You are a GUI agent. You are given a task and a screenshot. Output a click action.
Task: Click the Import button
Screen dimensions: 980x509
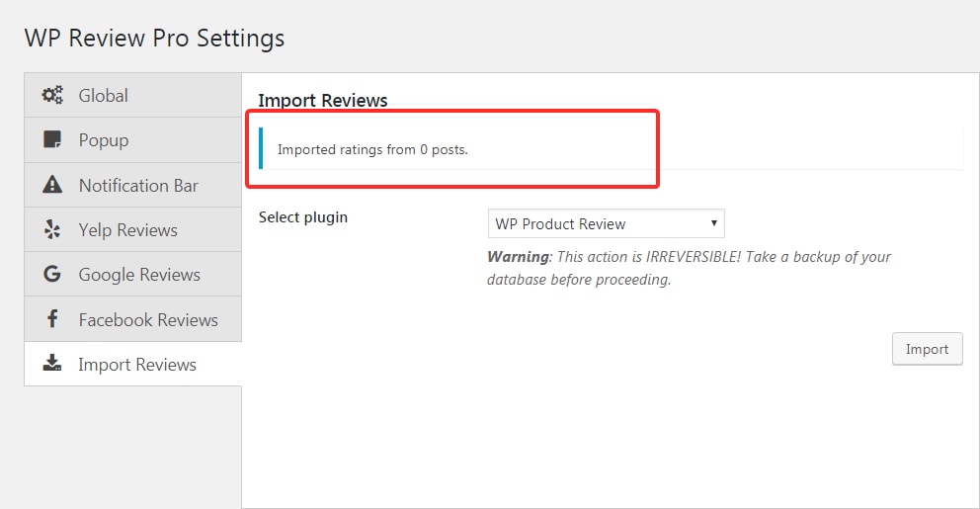[x=927, y=349]
